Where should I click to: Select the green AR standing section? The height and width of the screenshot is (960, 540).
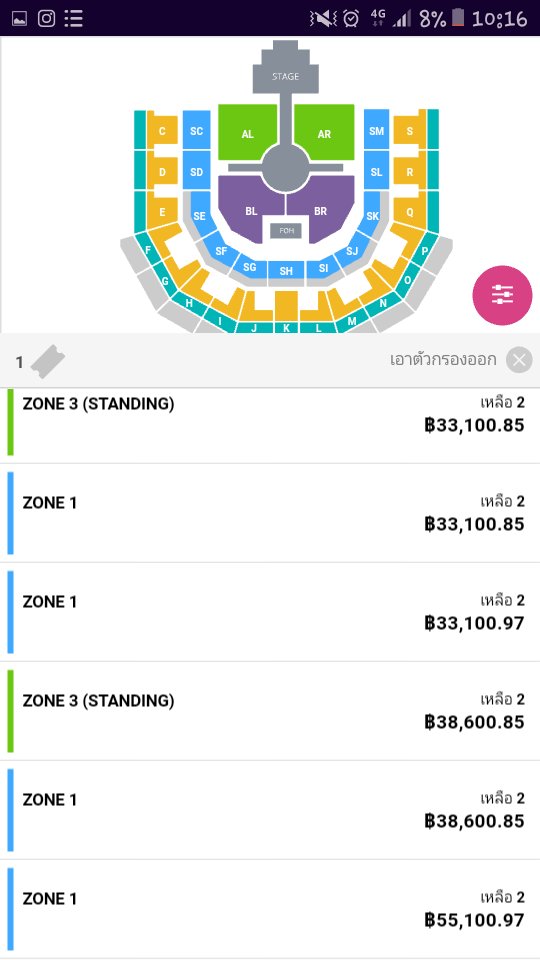coord(324,133)
